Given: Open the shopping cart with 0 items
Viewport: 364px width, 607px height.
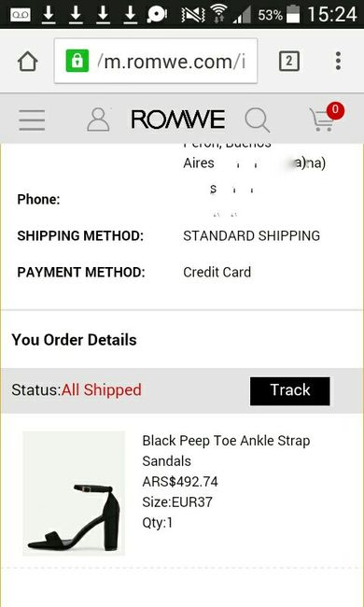Looking at the screenshot, I should click(x=322, y=120).
